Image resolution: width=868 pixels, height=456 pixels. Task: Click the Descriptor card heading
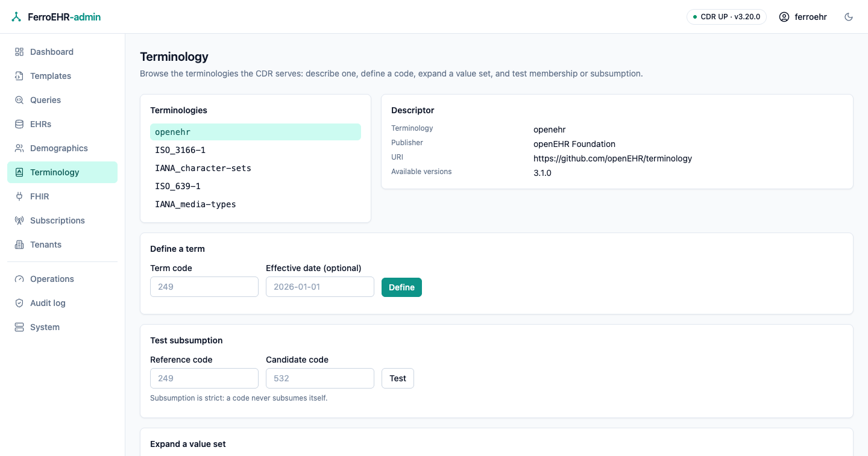click(x=413, y=110)
